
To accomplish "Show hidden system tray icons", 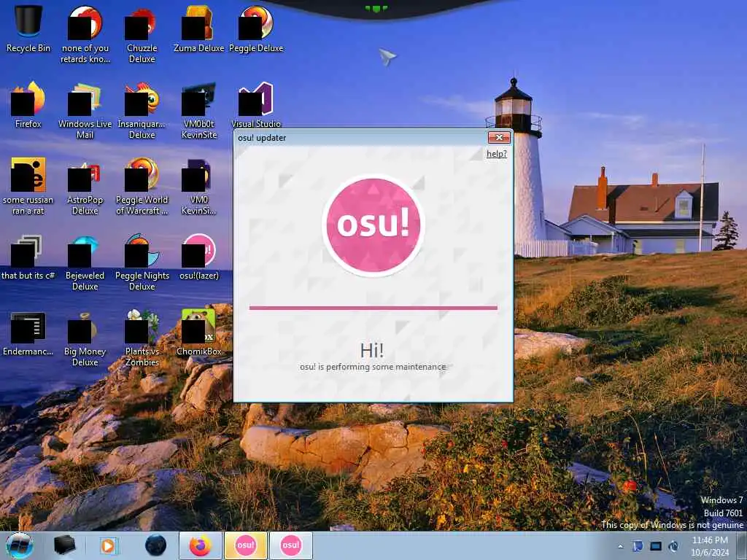I will (x=620, y=546).
